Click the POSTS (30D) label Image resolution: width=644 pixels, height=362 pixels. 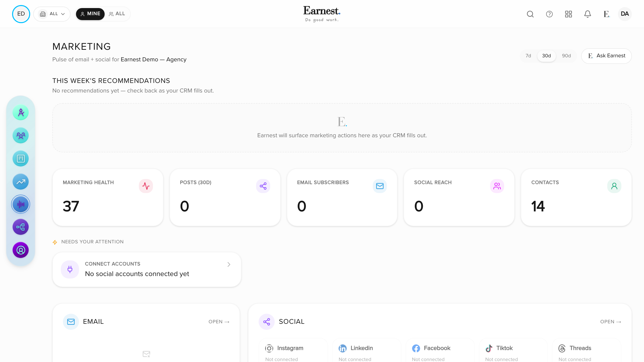[195, 183]
